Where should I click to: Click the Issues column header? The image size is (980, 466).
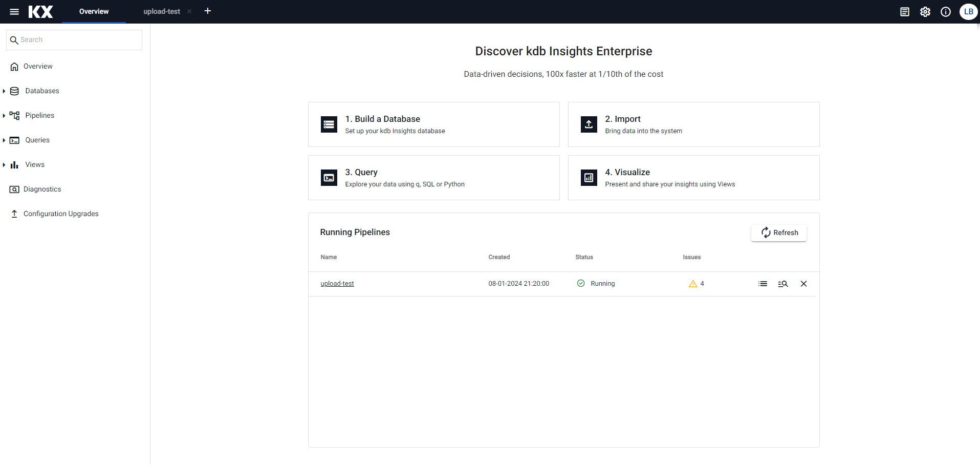click(692, 257)
